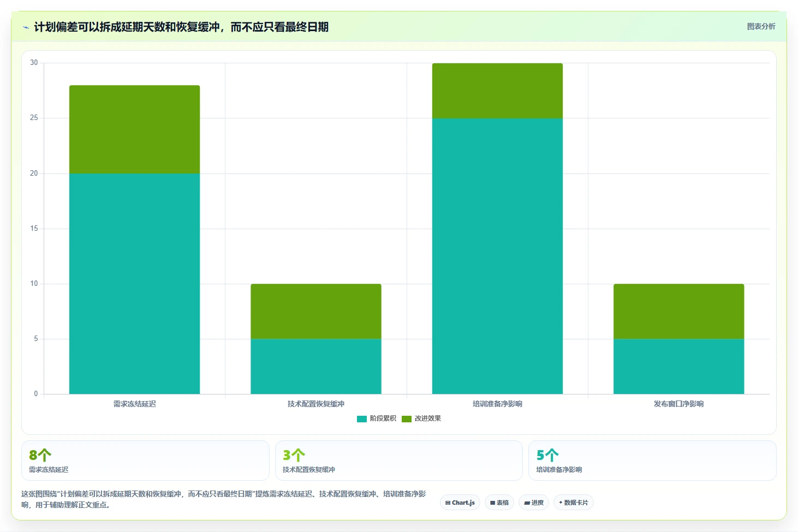The image size is (798, 532).
Task: Click the y-axis value 30
Action: (34, 63)
